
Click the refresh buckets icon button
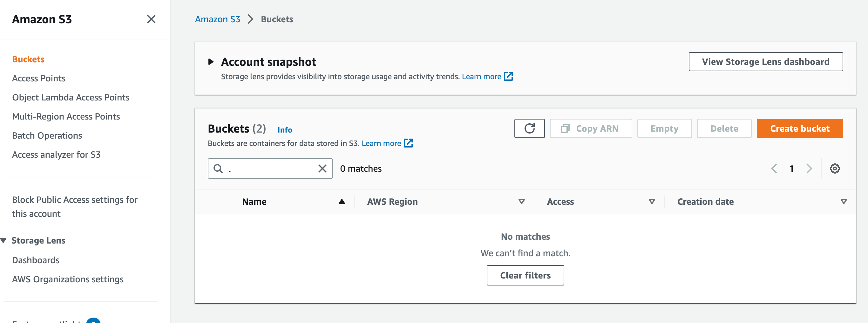coord(529,128)
